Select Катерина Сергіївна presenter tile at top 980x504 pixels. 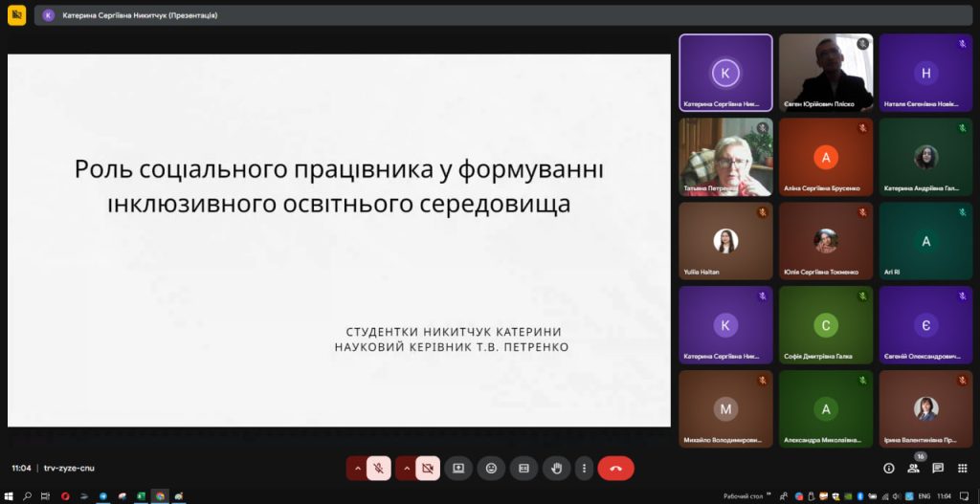[725, 73]
